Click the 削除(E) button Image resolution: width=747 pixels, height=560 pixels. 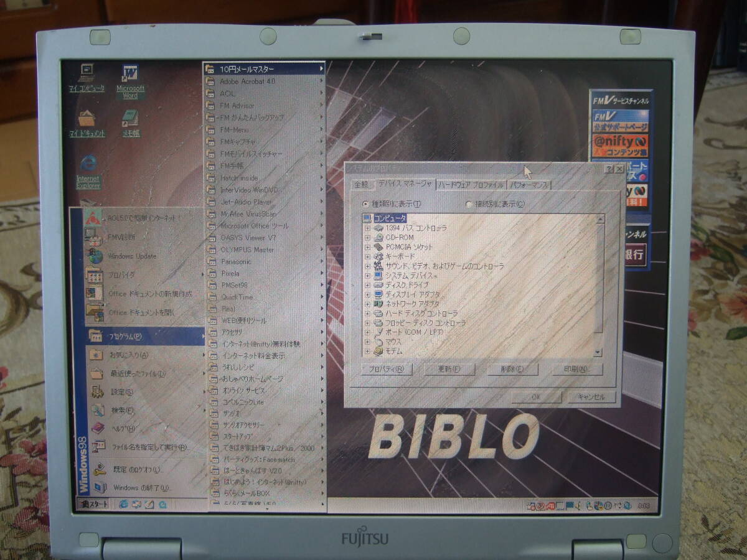[512, 369]
